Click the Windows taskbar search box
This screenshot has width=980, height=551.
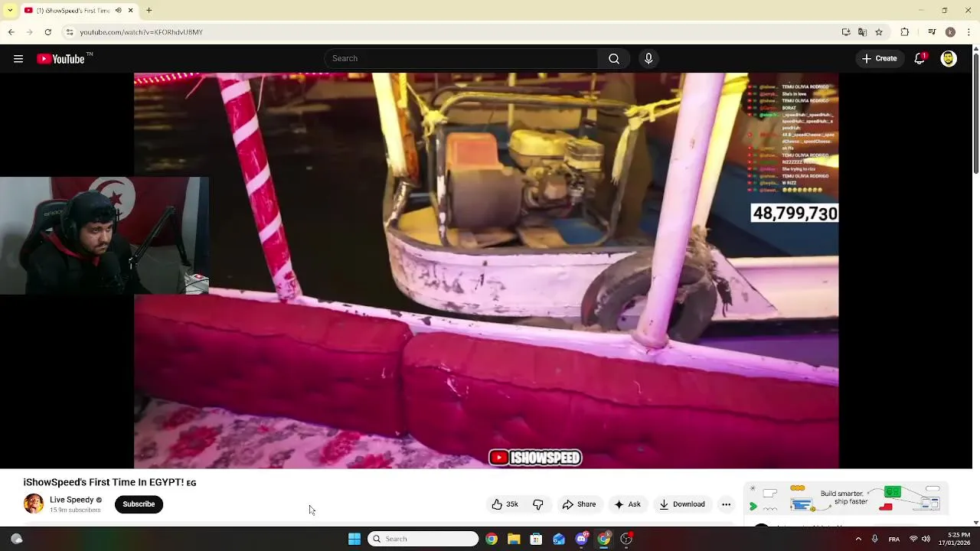[x=423, y=539]
